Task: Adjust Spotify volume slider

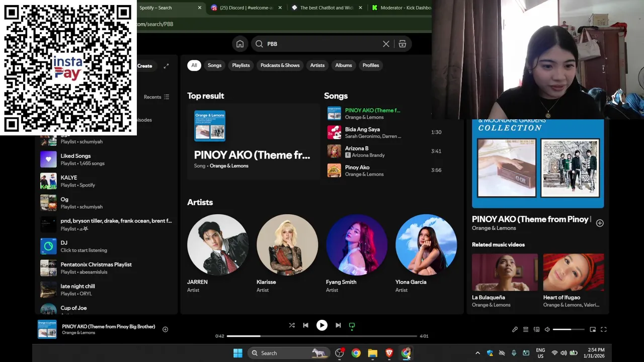Action: 569,329
